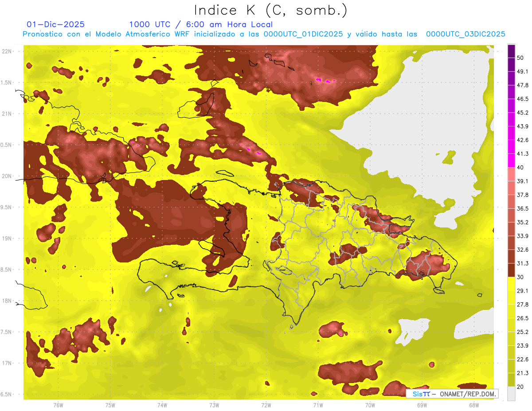Image resolution: width=532 pixels, height=411 pixels.
Task: Click the colorbar value "42.6"
Action: 523,140
